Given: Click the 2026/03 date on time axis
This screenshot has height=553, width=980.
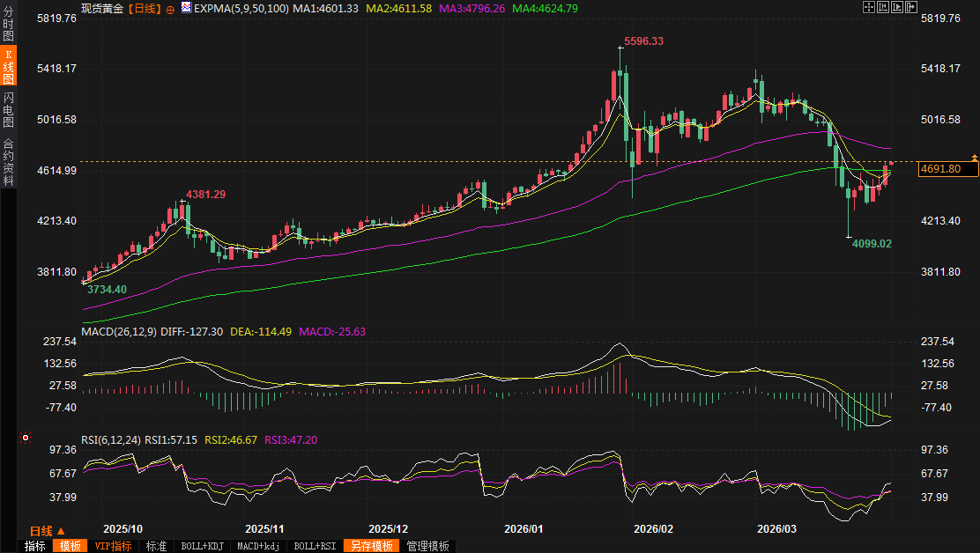Looking at the screenshot, I should click(x=777, y=528).
